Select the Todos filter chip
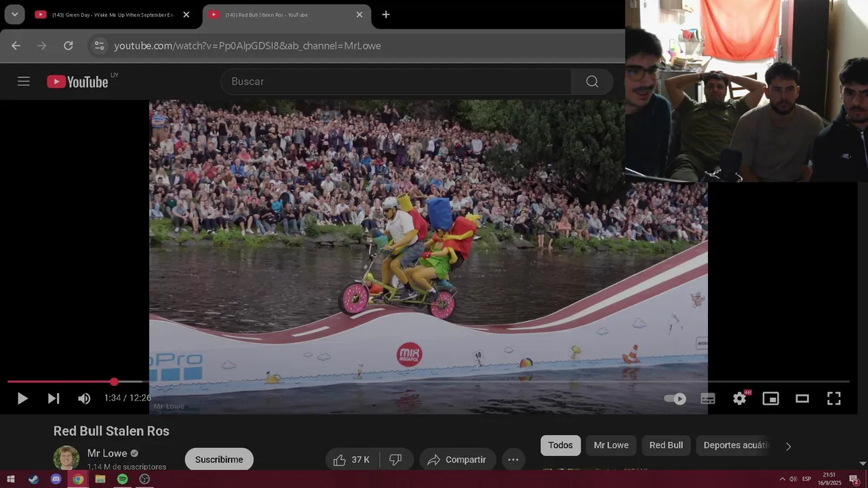The height and width of the screenshot is (488, 868). tap(561, 445)
